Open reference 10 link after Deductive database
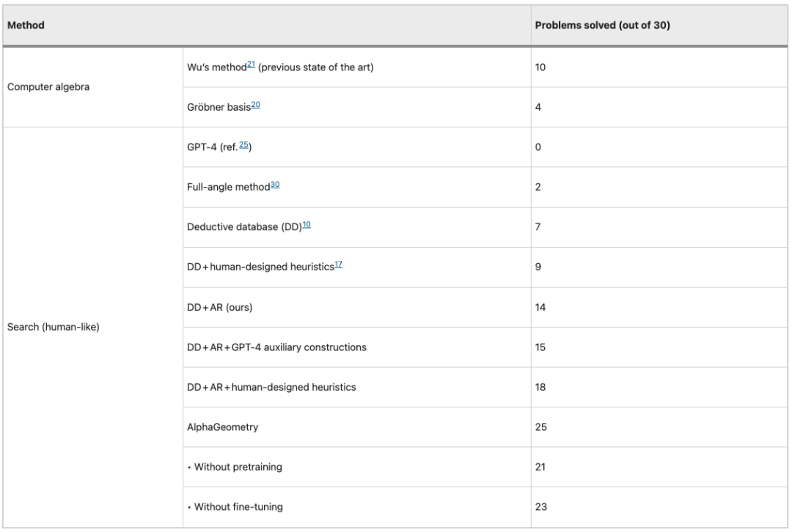The height and width of the screenshot is (532, 792). (x=307, y=225)
